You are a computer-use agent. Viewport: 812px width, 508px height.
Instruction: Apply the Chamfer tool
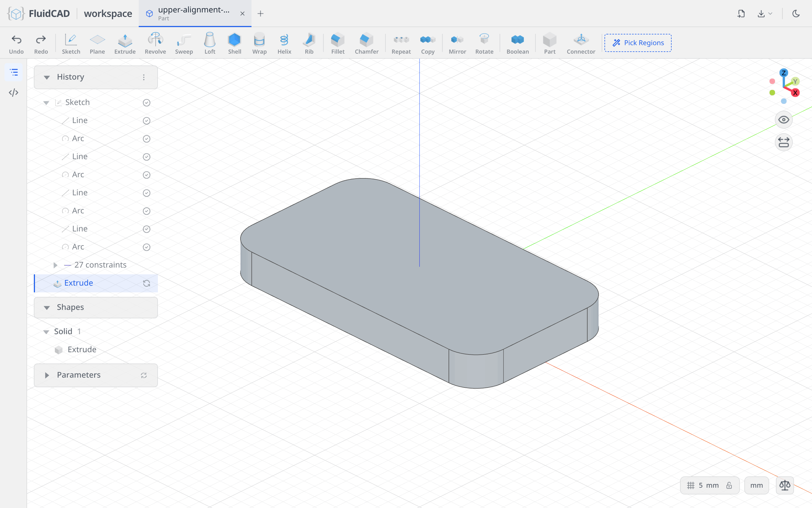point(367,43)
